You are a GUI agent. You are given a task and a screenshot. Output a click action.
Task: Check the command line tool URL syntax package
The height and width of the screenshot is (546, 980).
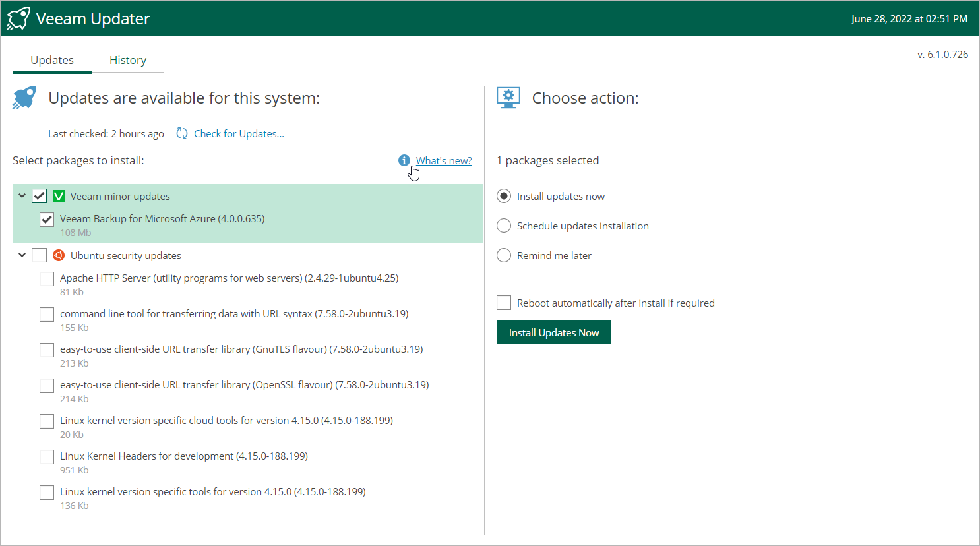point(47,315)
